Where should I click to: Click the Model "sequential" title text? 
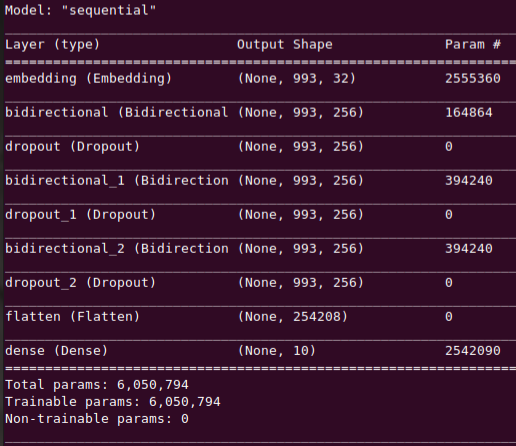pos(80,10)
